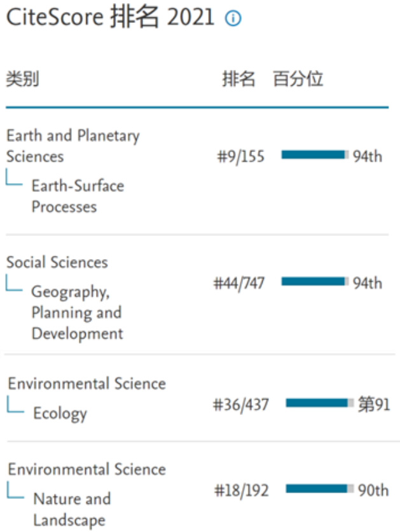Open the CiteScore info tooltip icon

click(x=235, y=19)
